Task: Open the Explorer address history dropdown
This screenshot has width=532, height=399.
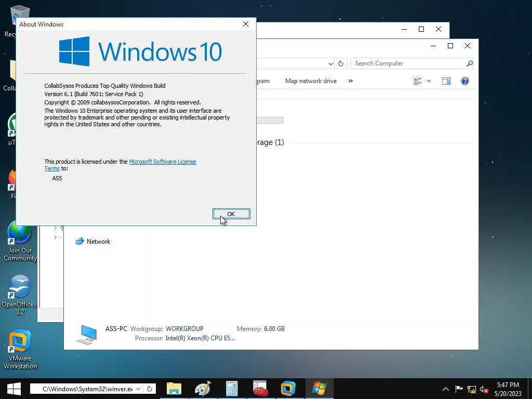Action: [x=330, y=63]
